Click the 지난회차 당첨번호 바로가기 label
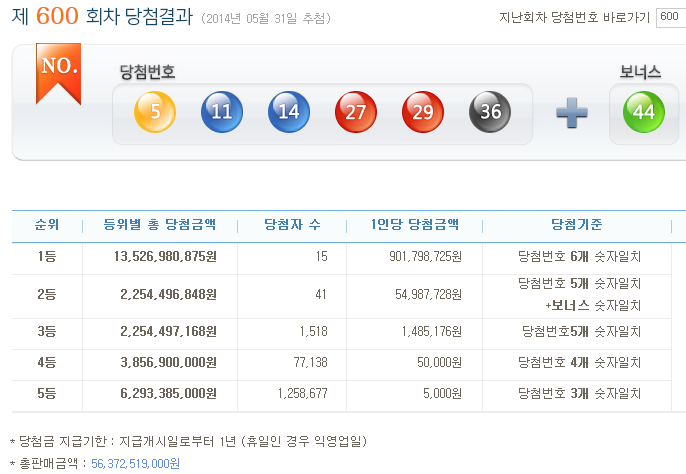The image size is (686, 474). 574,18
